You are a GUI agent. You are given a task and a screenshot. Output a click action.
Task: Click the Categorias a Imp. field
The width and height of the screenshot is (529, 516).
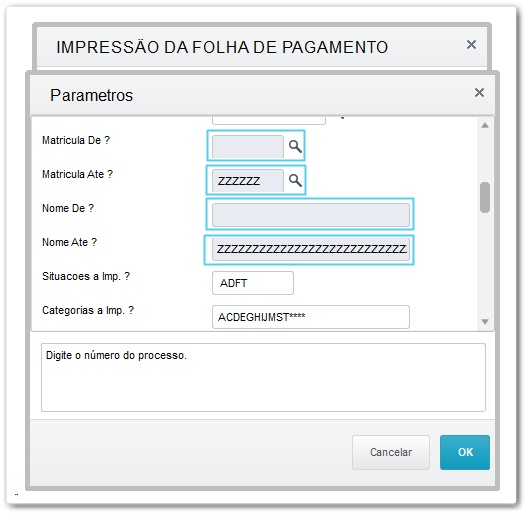[x=311, y=317]
